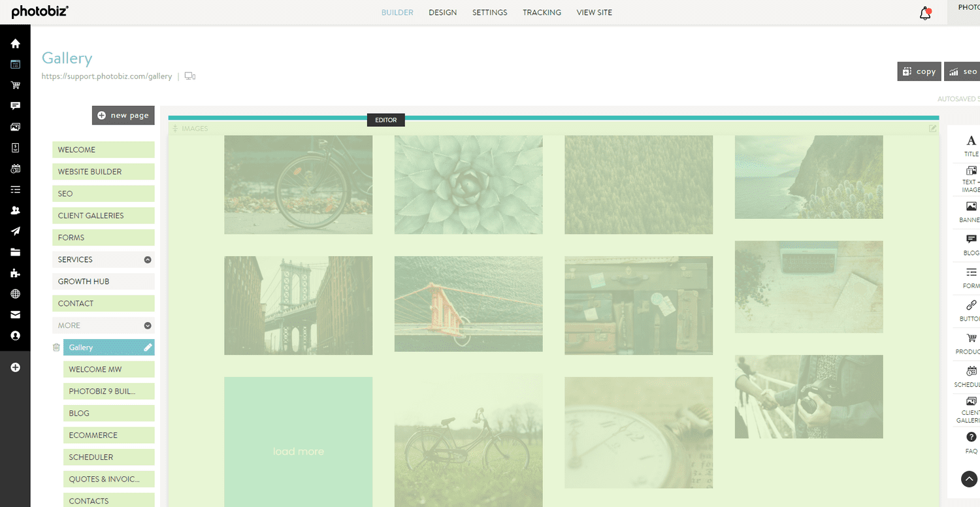Open the Title block panel icon
980x507 pixels.
pos(970,140)
